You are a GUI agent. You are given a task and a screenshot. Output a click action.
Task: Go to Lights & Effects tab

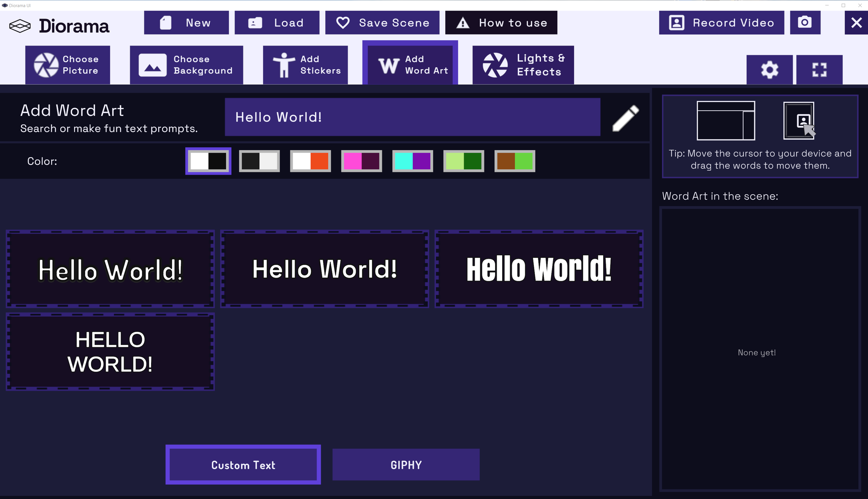(x=523, y=65)
